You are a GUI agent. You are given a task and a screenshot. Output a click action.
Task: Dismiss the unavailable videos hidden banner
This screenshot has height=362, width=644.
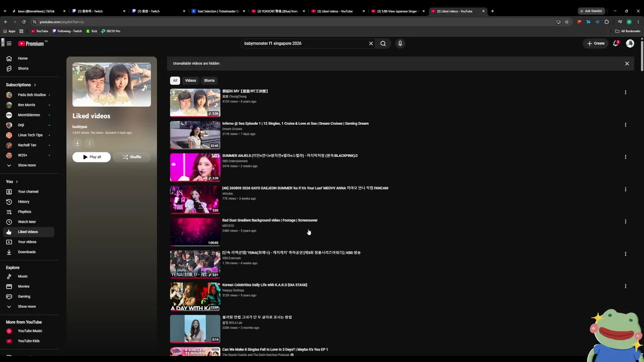pos(627,64)
